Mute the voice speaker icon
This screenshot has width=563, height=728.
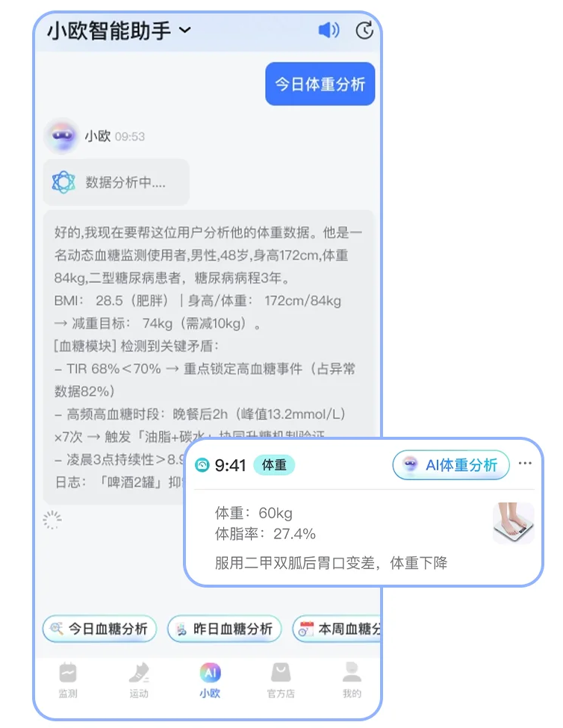329,31
